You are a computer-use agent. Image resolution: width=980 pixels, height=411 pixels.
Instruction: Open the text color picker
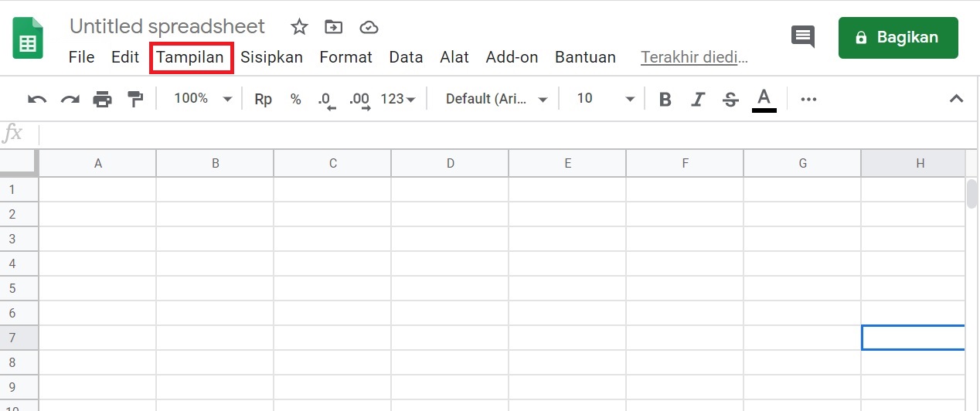tap(764, 99)
